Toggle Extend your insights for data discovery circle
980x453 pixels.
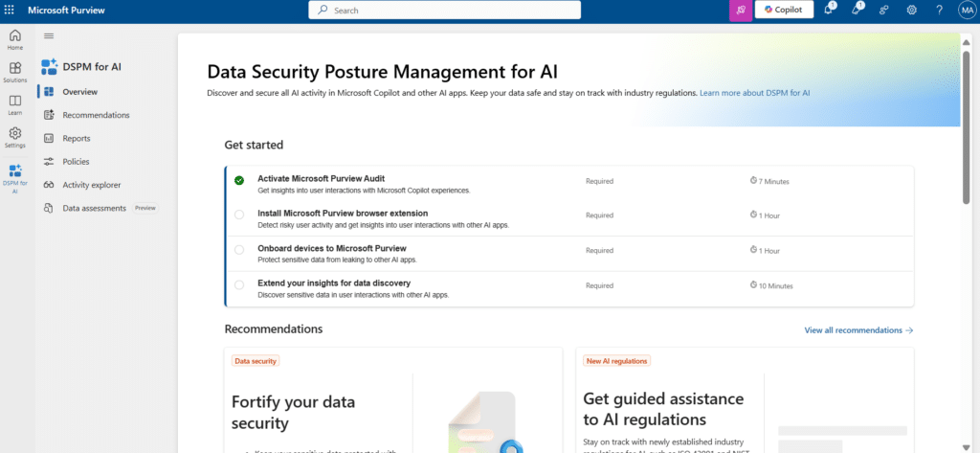pos(239,285)
